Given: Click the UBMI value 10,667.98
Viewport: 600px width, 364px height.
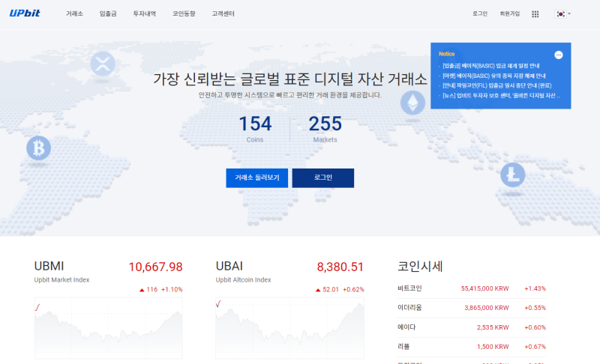Looking at the screenshot, I should [x=155, y=267].
